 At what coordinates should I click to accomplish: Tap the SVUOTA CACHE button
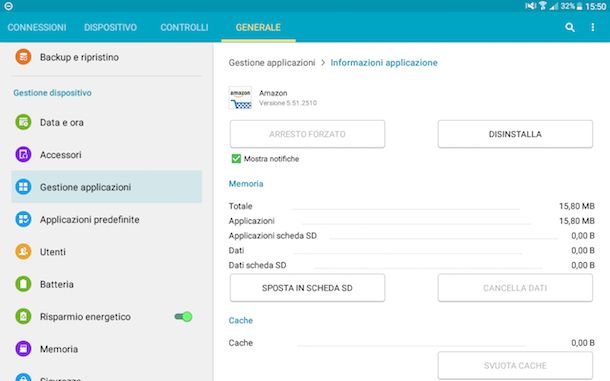515,365
